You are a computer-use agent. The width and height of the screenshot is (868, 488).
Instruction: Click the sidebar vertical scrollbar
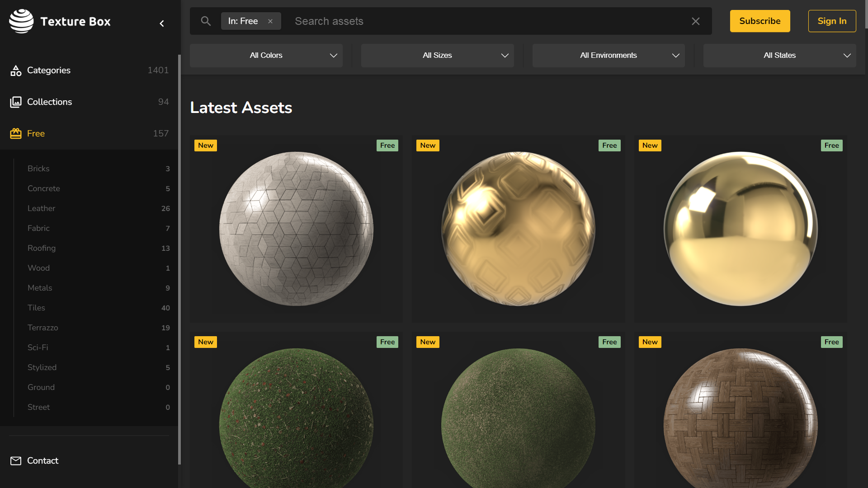[179, 260]
